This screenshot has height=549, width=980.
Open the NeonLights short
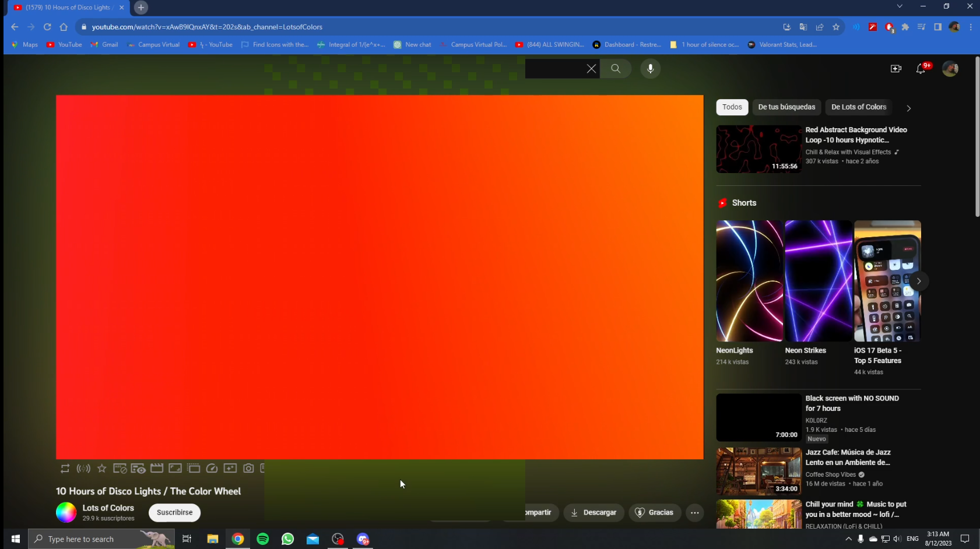click(750, 281)
